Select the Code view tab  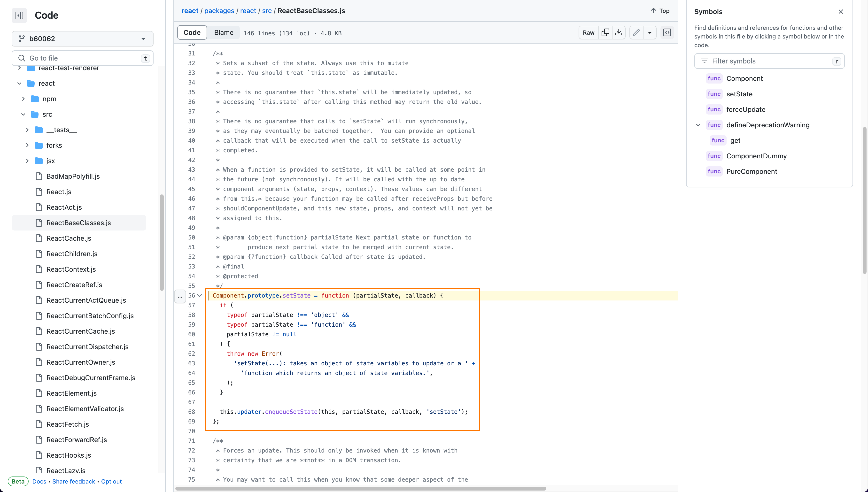click(x=192, y=32)
